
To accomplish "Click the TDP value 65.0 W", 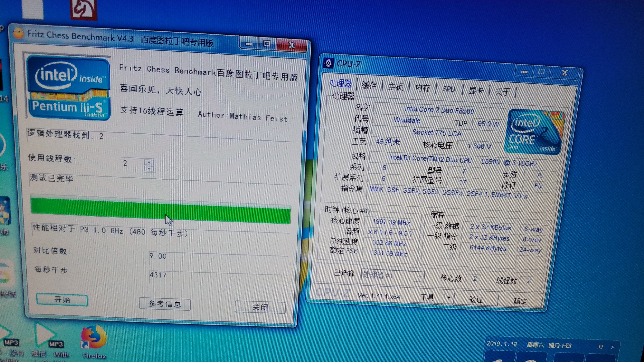I will pos(488,124).
